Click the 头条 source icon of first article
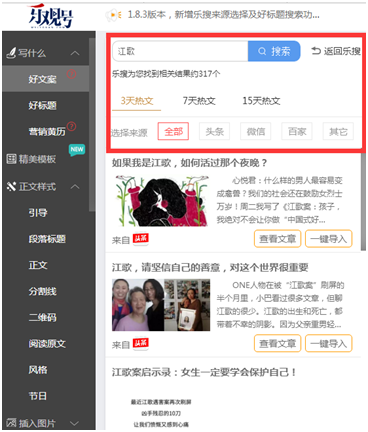The height and width of the screenshot is (432, 368). tap(140, 239)
